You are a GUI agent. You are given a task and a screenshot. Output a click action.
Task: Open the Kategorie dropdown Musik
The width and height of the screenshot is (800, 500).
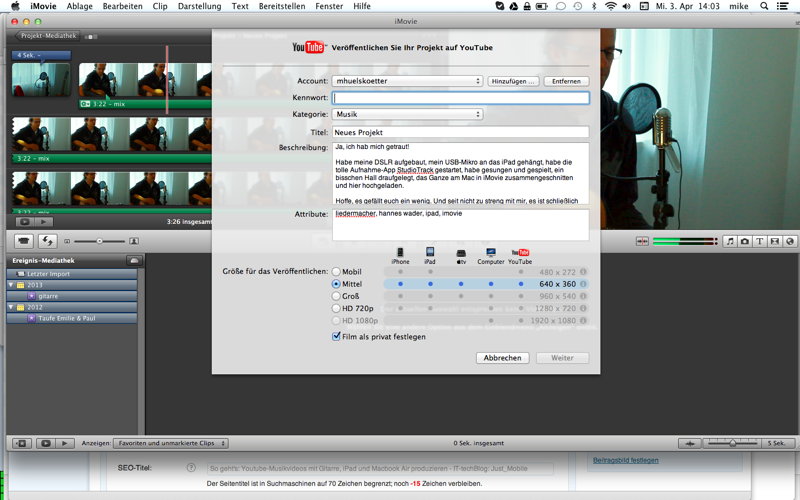[x=407, y=114]
